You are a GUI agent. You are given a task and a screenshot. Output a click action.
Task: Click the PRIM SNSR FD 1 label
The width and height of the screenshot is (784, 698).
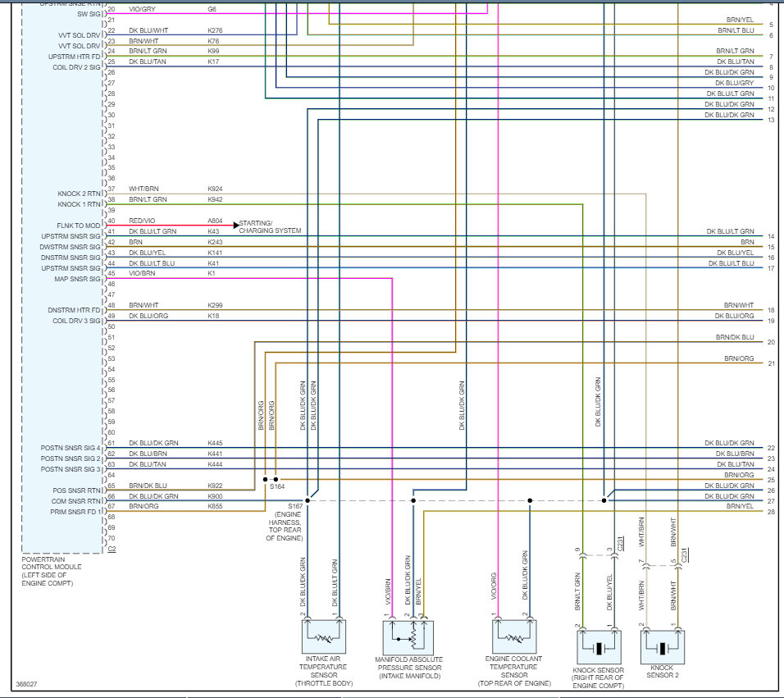pyautogui.click(x=76, y=512)
